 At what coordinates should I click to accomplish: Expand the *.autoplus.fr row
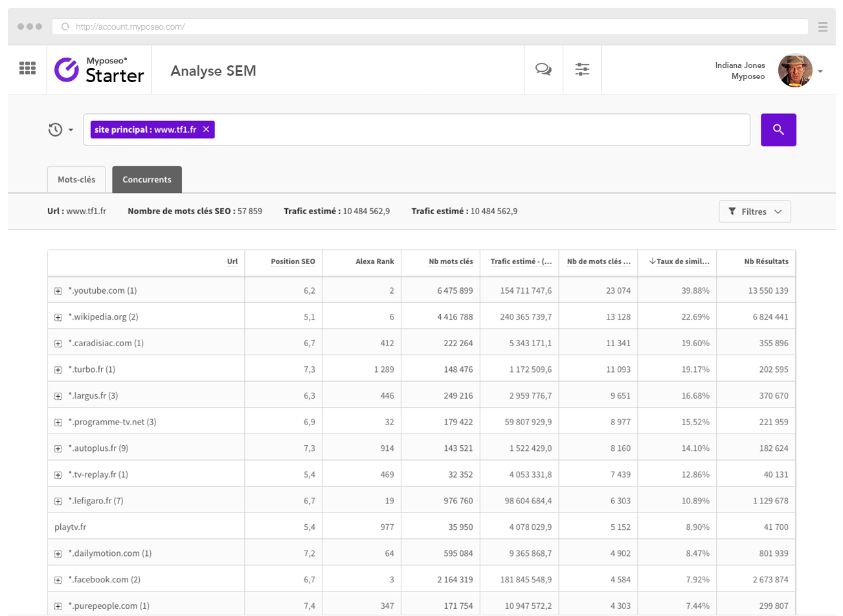58,449
